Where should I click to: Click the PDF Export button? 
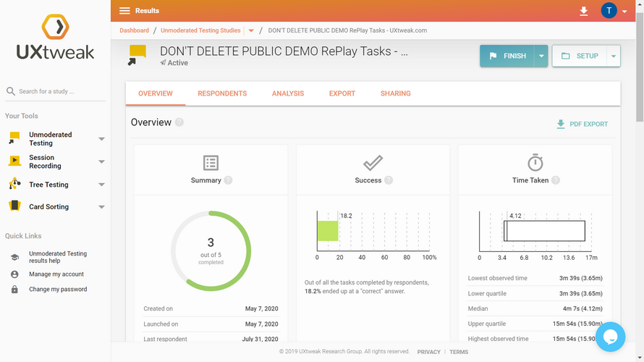pyautogui.click(x=582, y=124)
